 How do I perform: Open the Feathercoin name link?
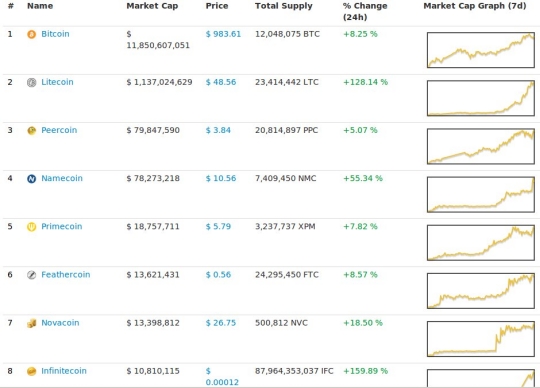click(x=66, y=275)
